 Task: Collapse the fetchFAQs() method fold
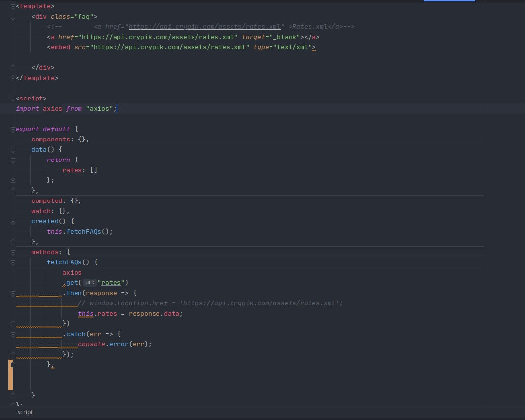pos(13,262)
